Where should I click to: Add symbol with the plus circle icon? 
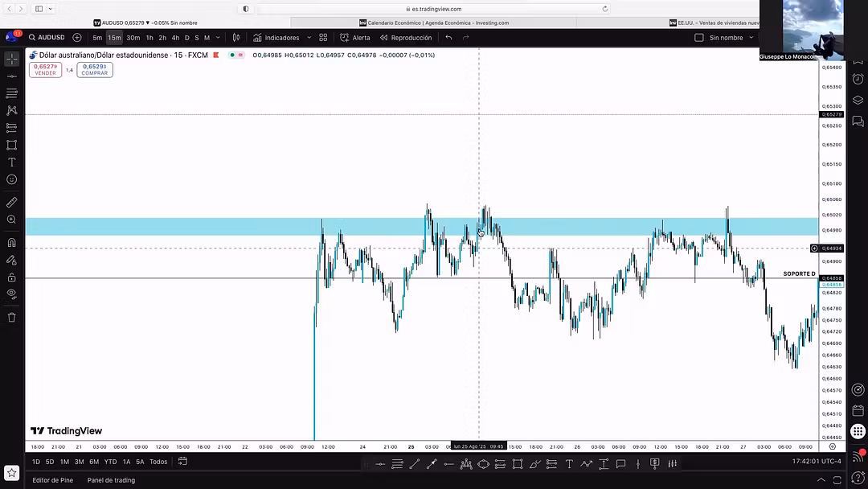coord(77,38)
